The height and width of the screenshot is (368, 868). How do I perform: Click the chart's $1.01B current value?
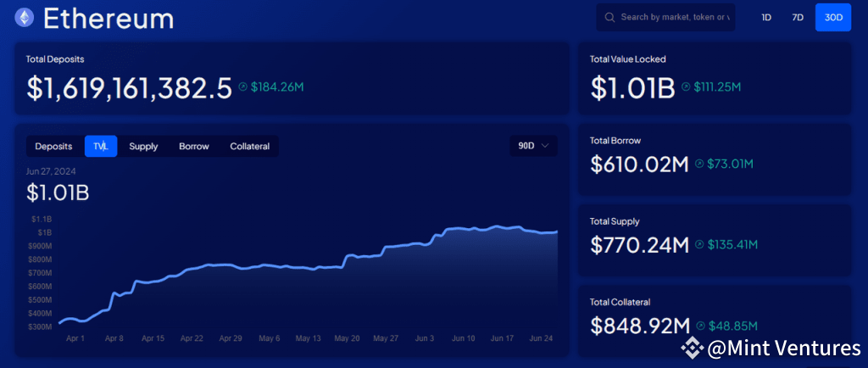(58, 192)
